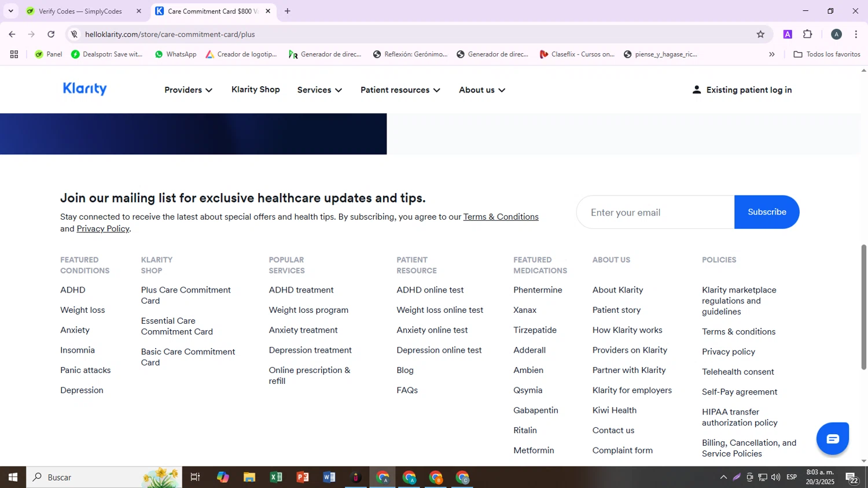Open the notification center icon
This screenshot has height=488, width=868.
[852, 478]
